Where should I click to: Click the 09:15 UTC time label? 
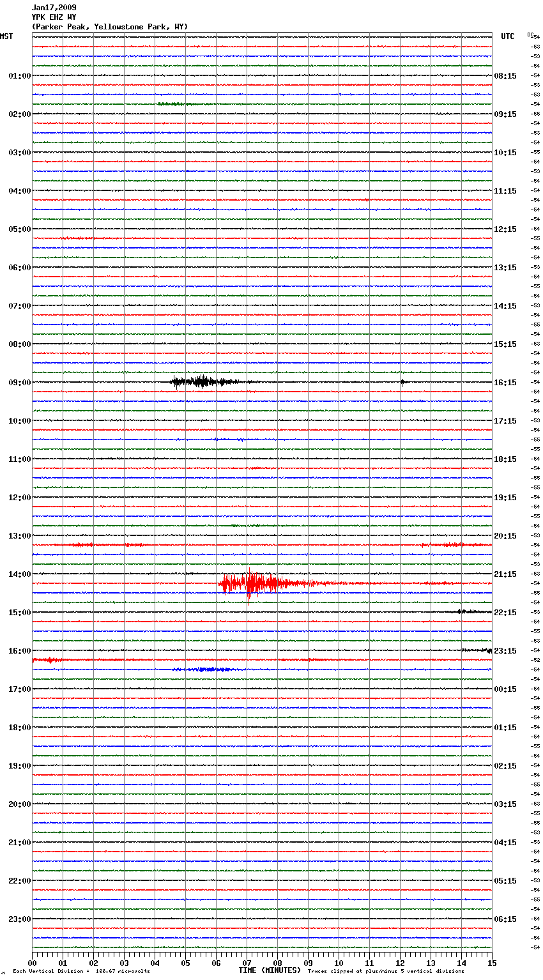[x=505, y=114]
